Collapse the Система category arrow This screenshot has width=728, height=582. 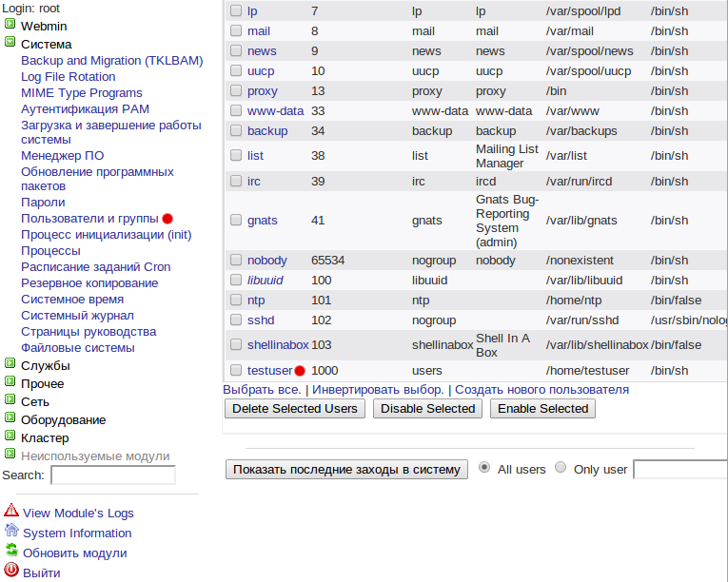(x=10, y=42)
